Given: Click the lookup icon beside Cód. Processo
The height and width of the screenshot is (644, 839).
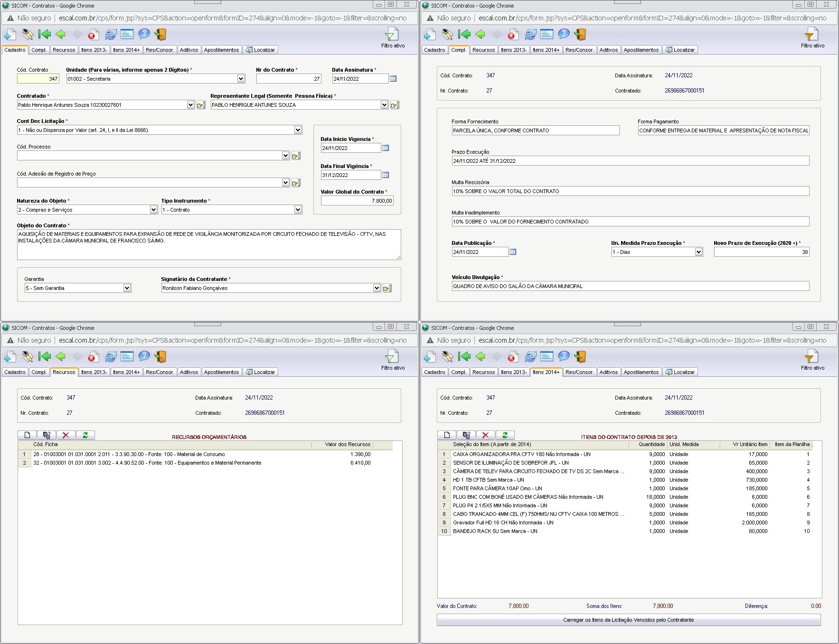Looking at the screenshot, I should (296, 156).
